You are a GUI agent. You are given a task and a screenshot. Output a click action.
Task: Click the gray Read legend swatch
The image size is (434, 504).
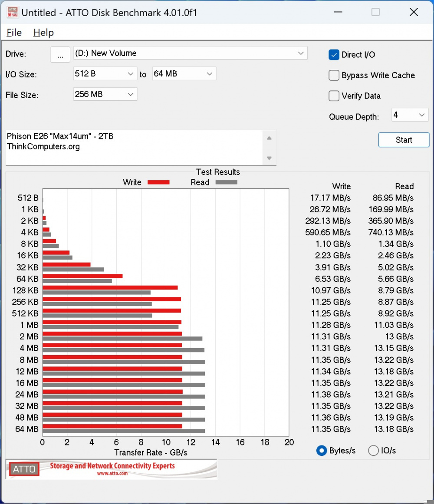[227, 182]
